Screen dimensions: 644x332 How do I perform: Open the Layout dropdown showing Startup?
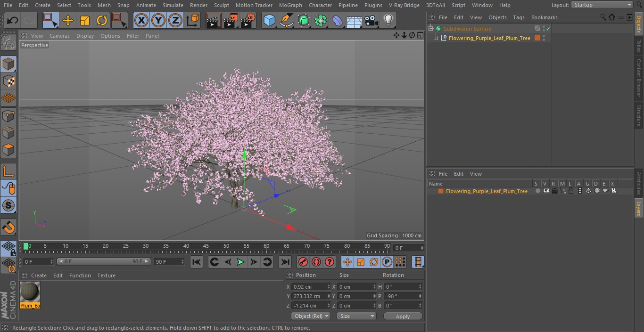tap(602, 5)
